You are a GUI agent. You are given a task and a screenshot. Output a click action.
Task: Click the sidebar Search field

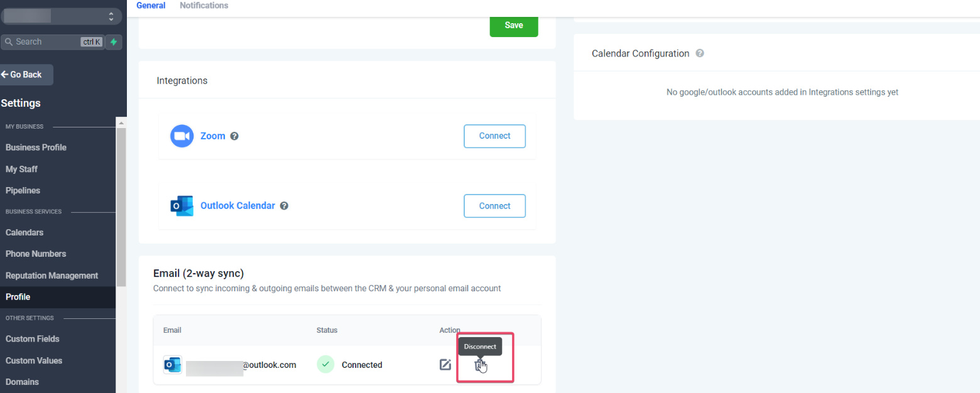point(52,42)
